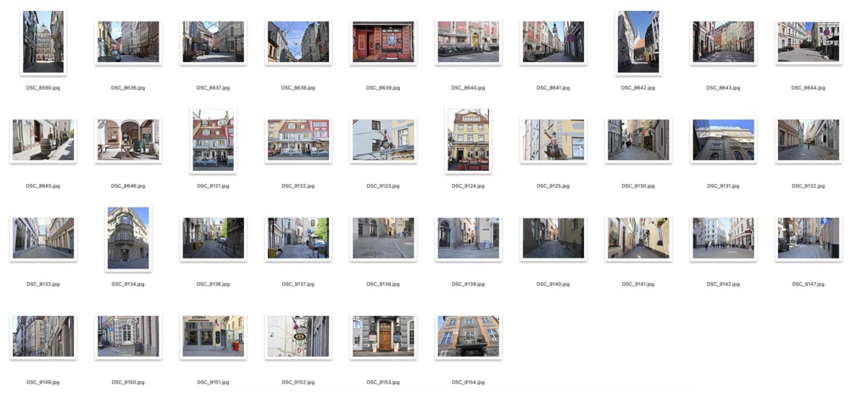Image resolution: width=868 pixels, height=393 pixels.
Task: Click the label DSC_9147.jpg
Action: [x=808, y=284]
